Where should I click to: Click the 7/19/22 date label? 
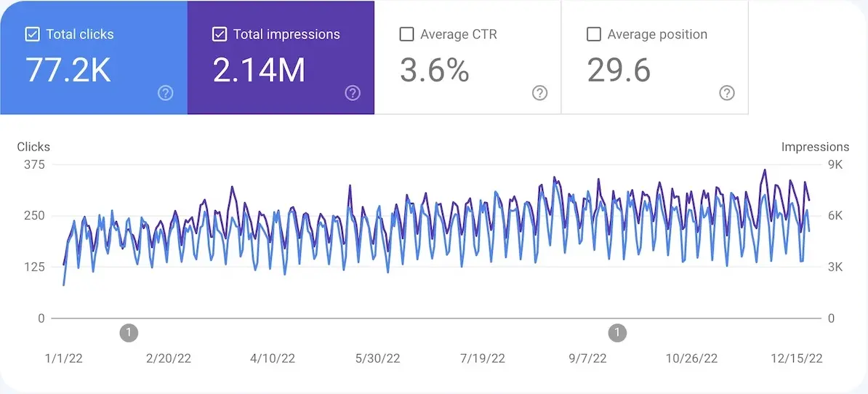coord(482,358)
